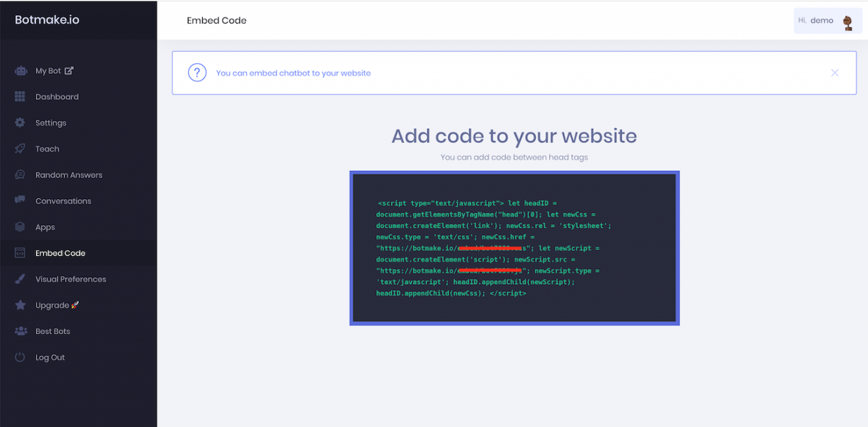Click the My Bot robot icon

point(20,70)
